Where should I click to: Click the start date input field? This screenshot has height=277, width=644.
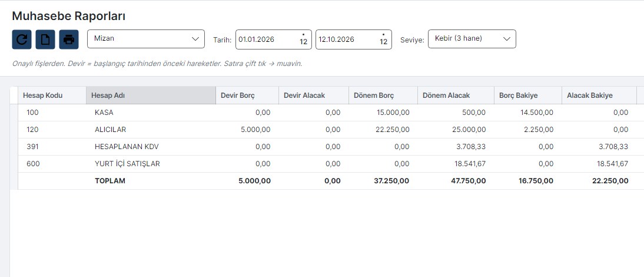[x=274, y=39]
